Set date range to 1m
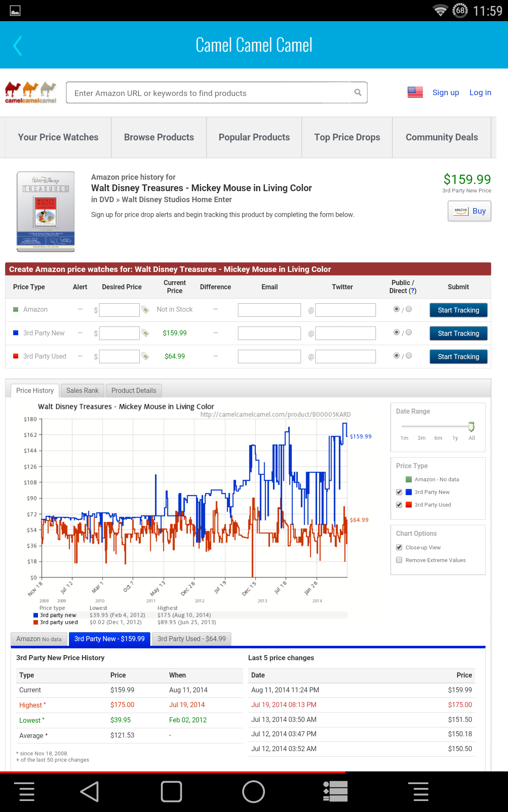 (x=404, y=438)
